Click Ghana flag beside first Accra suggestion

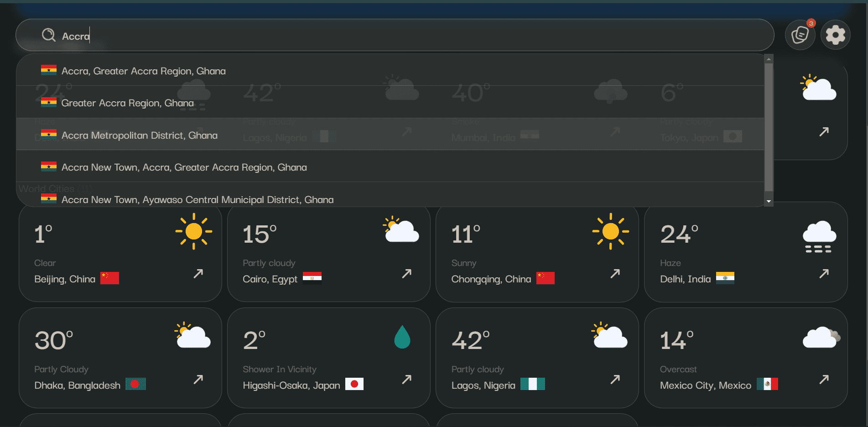point(49,70)
